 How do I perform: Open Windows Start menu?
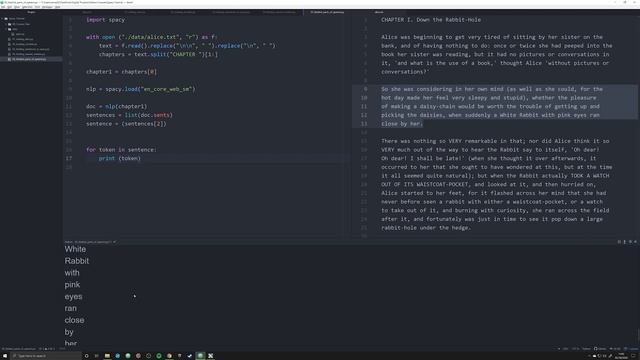coord(5,356)
